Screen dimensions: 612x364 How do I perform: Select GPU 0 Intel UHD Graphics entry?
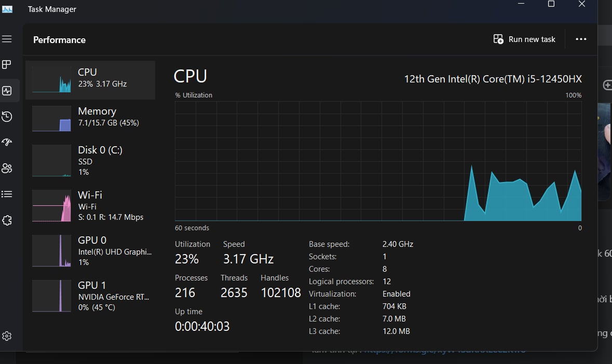[90, 250]
